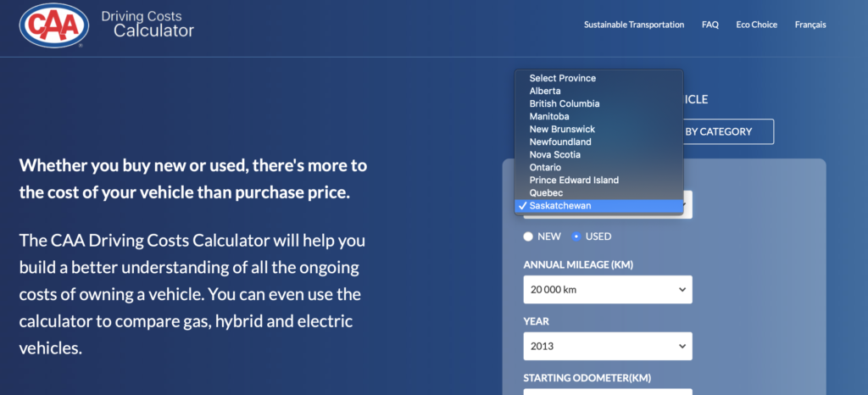Screen dimensions: 868x395
Task: Click the BY CATEGORY button
Action: pyautogui.click(x=728, y=131)
